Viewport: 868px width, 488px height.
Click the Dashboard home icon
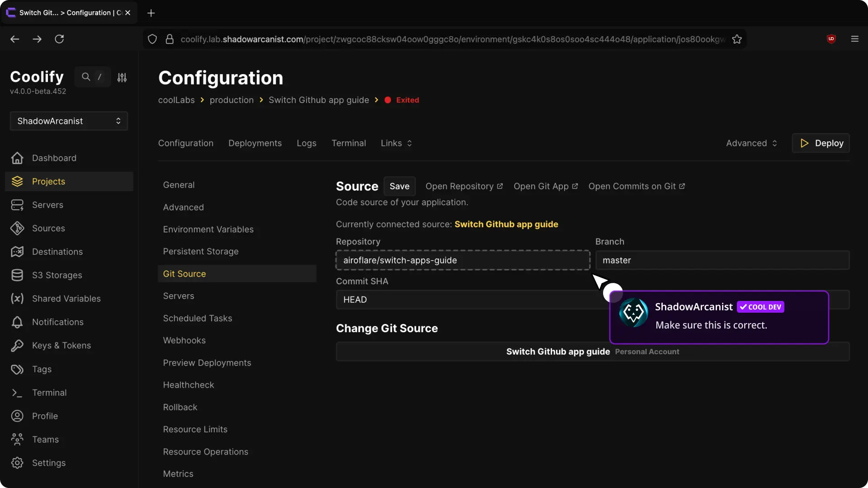17,158
